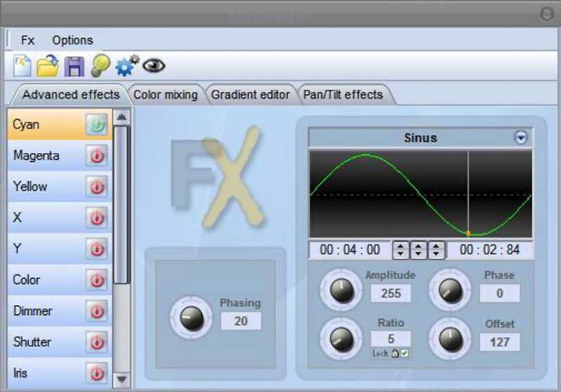Click the padlock icon next to Lock
Viewport: 561px width, 392px height.
[395, 353]
